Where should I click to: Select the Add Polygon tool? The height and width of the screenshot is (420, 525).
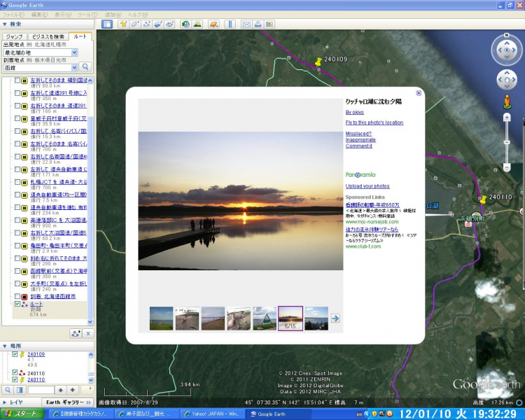[135, 24]
